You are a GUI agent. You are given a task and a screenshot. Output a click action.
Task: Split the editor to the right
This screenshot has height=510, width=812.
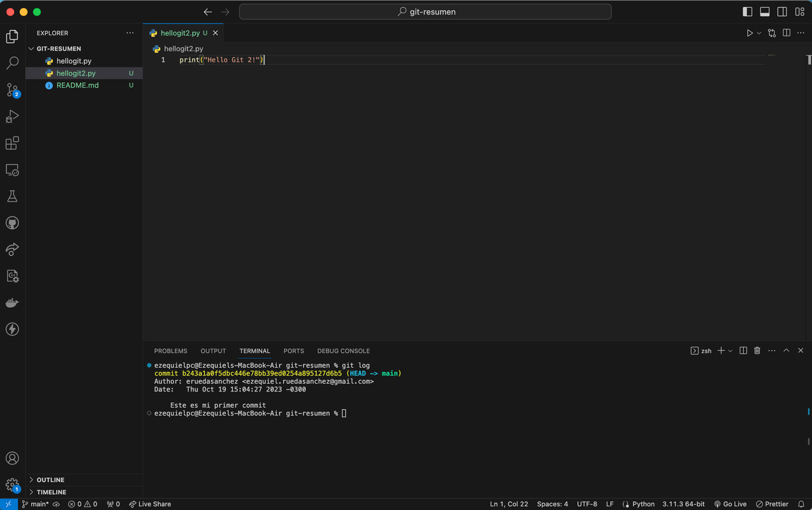tap(786, 33)
